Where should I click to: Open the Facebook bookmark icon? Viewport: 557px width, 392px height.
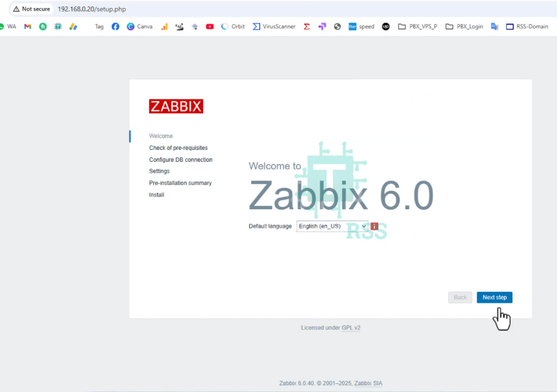[115, 26]
